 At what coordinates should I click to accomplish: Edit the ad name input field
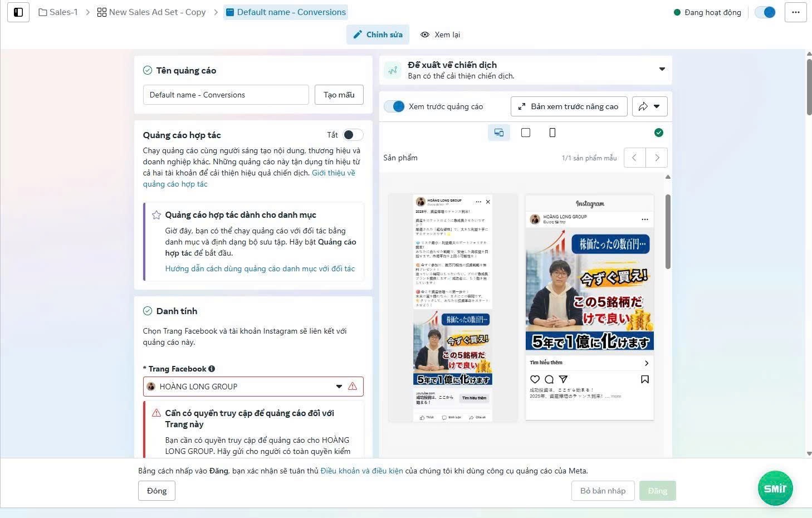[226, 95]
